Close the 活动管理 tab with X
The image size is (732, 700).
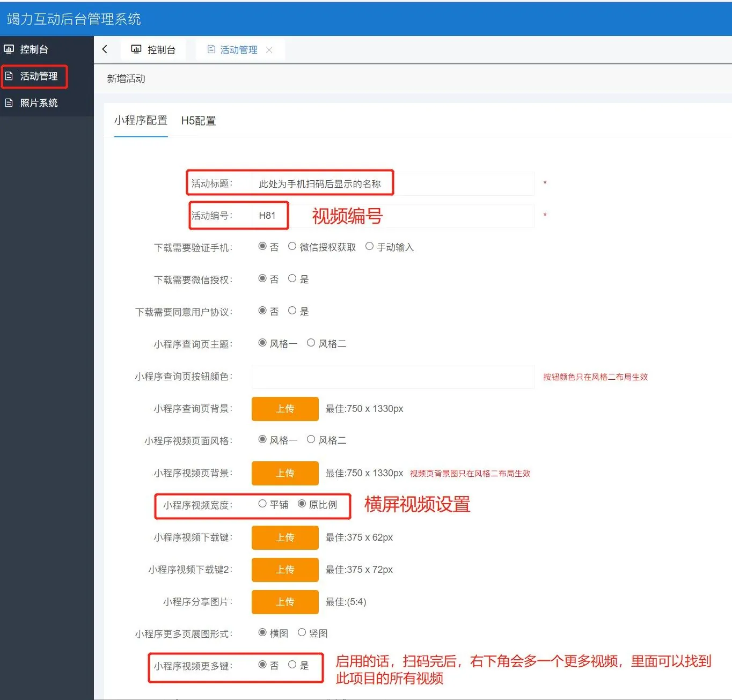(x=269, y=50)
